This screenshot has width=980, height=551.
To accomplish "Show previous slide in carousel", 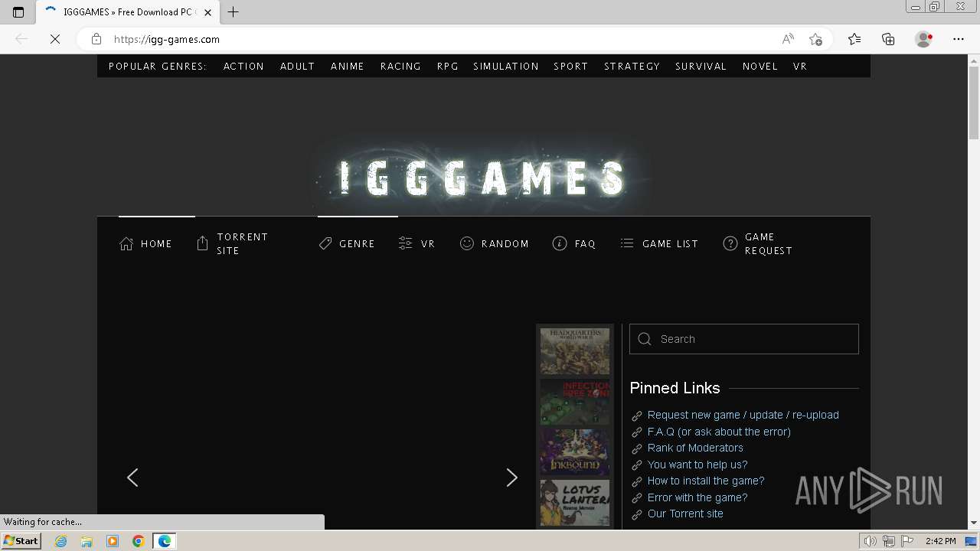I will [x=132, y=478].
